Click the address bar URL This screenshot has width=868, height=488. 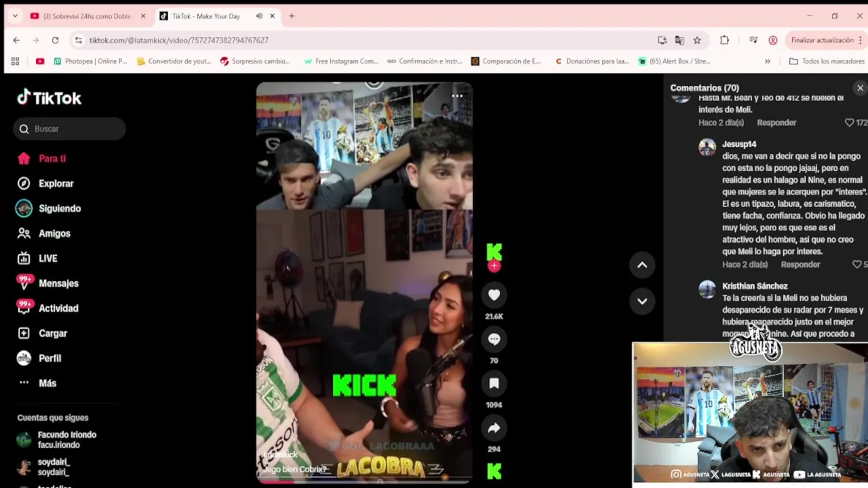pos(179,41)
